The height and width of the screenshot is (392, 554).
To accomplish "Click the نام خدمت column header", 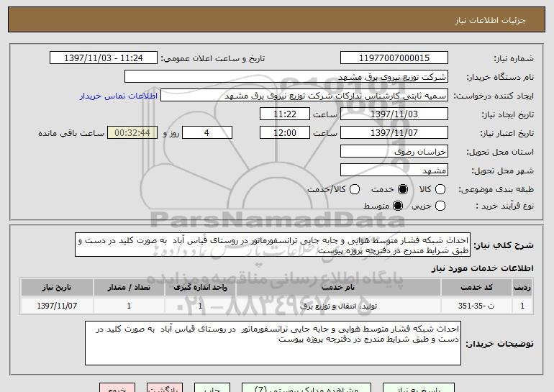I will coord(338,288).
